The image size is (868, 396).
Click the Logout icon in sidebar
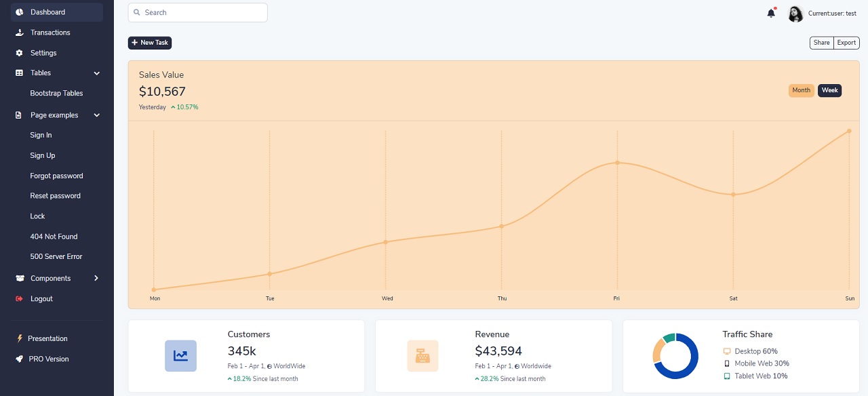[x=20, y=298]
